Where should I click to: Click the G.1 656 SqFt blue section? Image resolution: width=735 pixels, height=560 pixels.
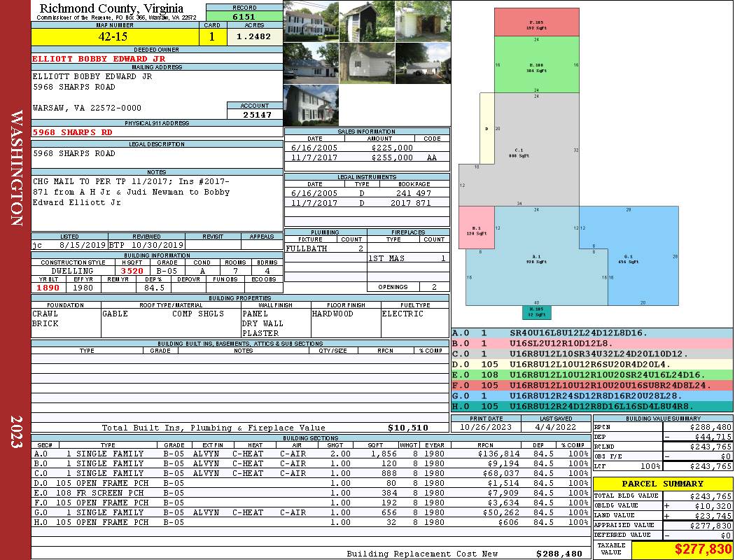pyautogui.click(x=629, y=259)
